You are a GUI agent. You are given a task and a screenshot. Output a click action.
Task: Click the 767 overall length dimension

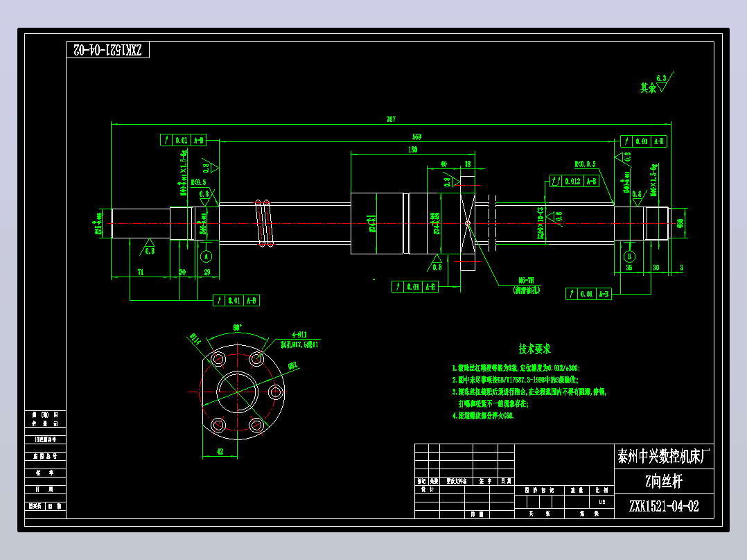(391, 119)
